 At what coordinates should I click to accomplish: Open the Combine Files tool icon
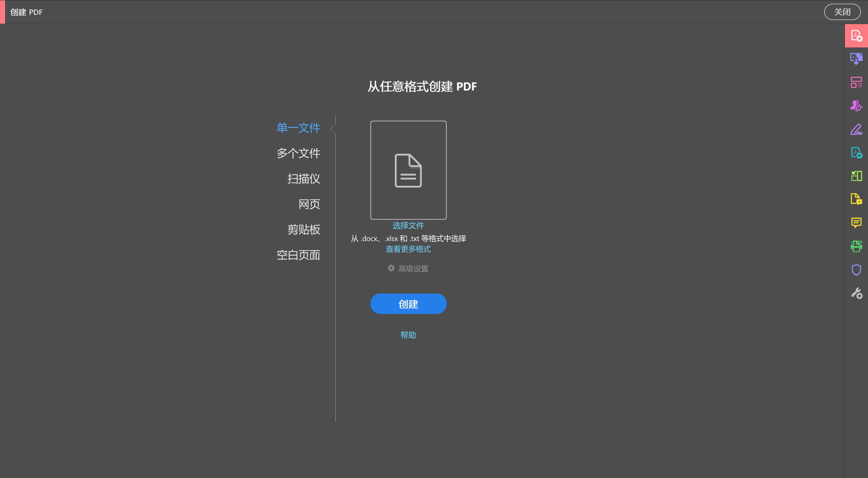[856, 59]
